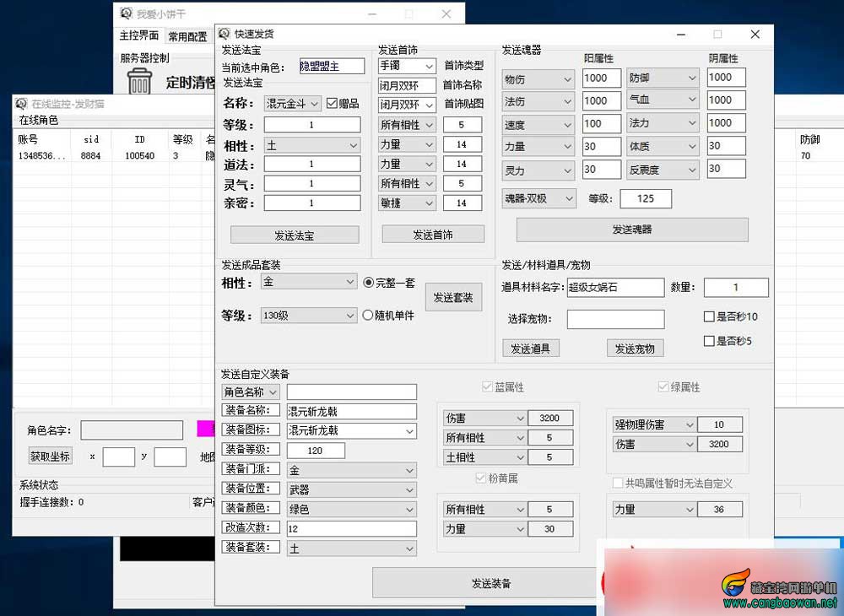
Task: Switch to the 主控界面 tab
Action: [139, 35]
